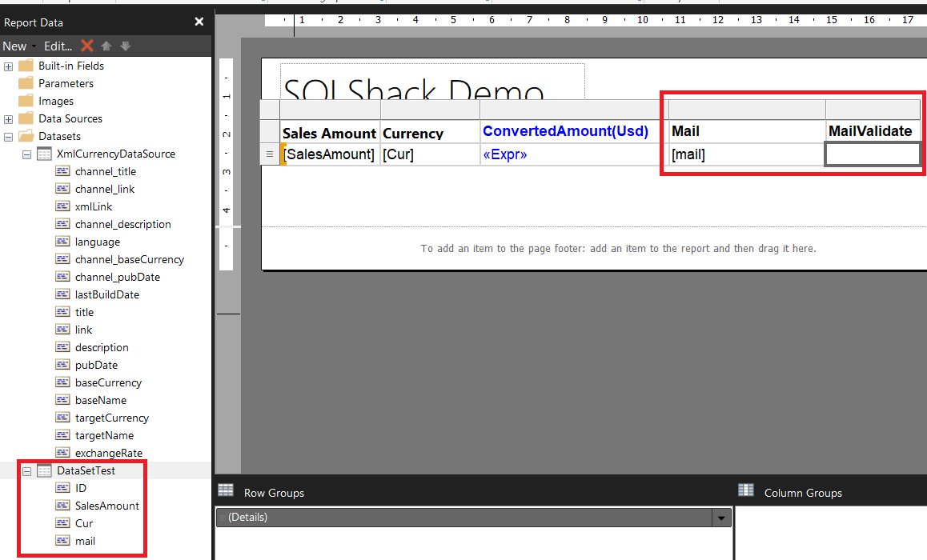Click the move up arrow icon
The width and height of the screenshot is (927, 560).
pyautogui.click(x=106, y=46)
